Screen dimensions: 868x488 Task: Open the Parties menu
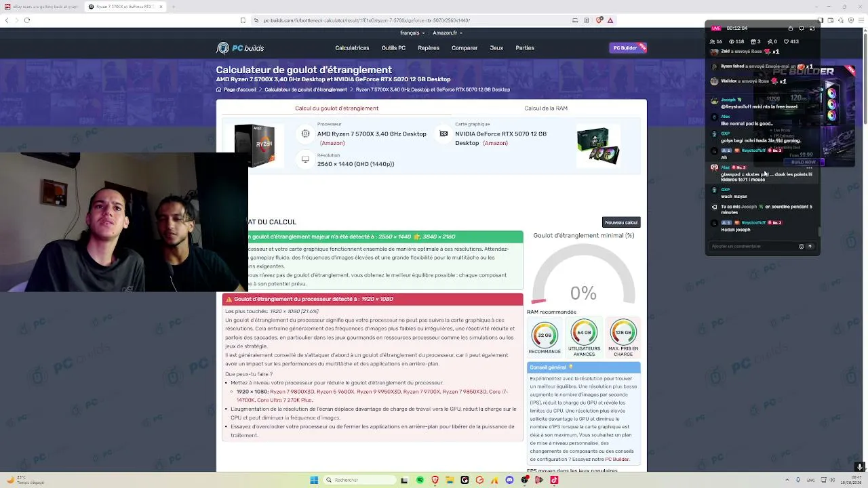click(x=525, y=48)
